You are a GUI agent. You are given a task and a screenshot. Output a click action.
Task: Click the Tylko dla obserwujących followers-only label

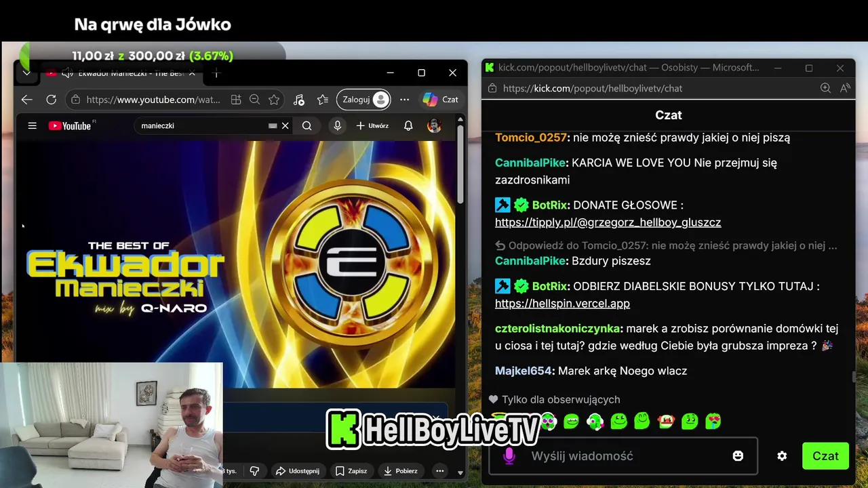click(561, 400)
